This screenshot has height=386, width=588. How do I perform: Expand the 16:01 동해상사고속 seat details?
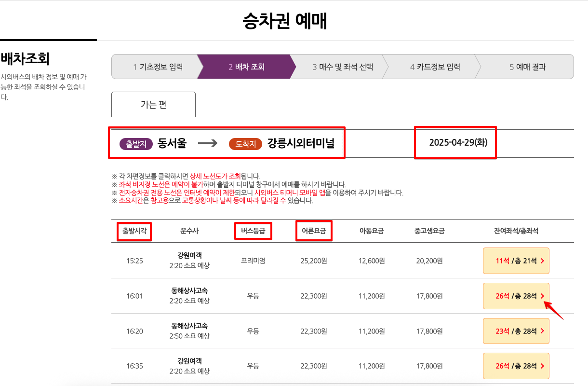[x=516, y=296]
